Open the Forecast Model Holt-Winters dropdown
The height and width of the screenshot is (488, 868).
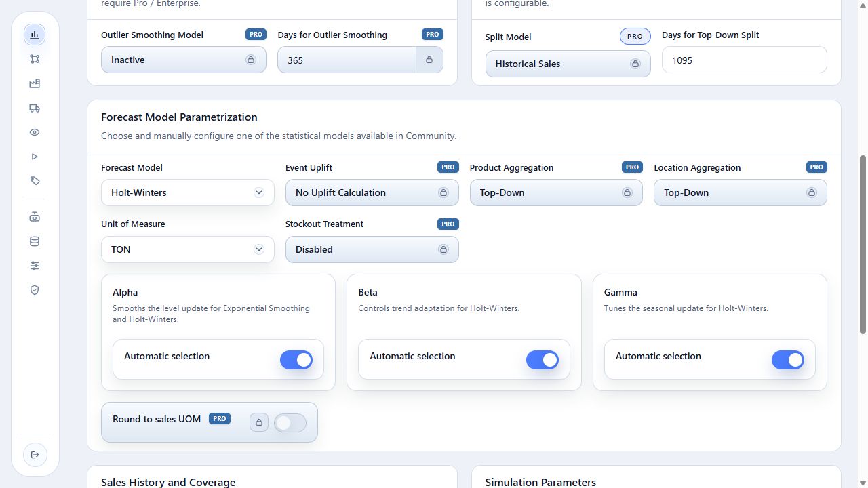click(188, 192)
